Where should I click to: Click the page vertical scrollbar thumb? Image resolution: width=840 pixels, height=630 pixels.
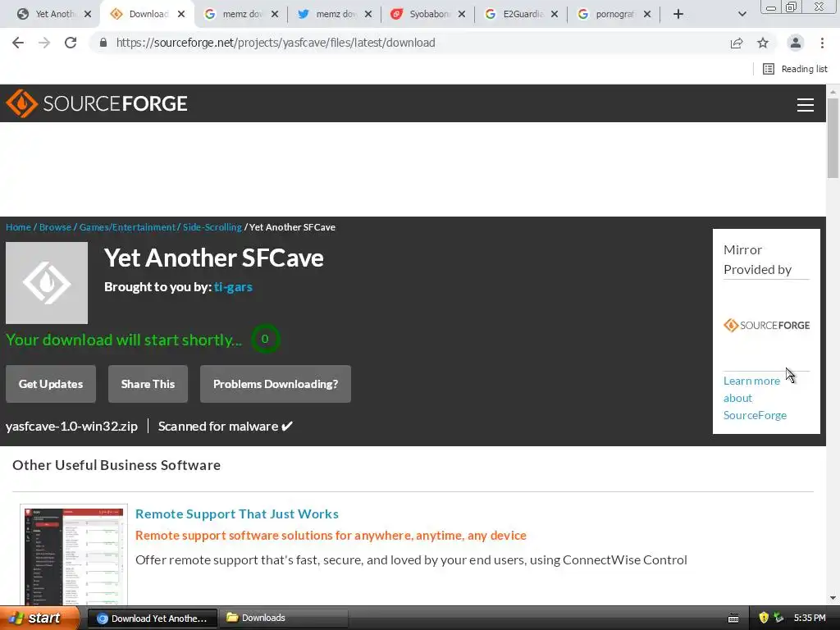(833, 138)
